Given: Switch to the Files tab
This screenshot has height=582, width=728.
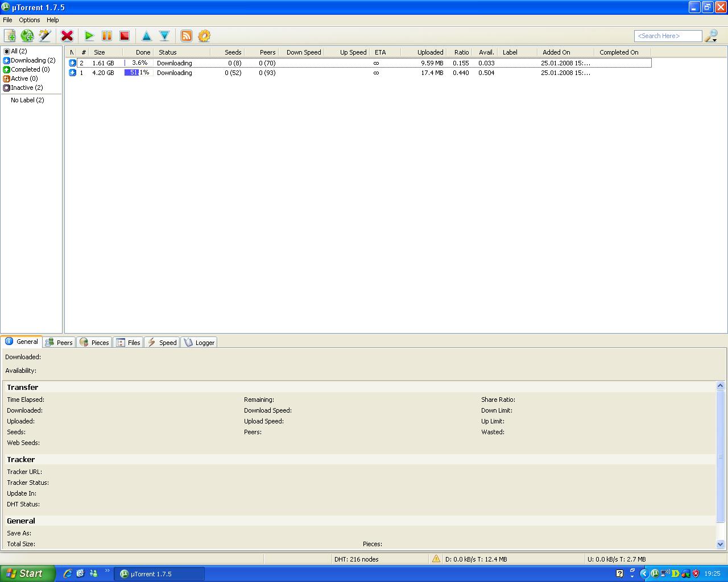Looking at the screenshot, I should coord(129,342).
